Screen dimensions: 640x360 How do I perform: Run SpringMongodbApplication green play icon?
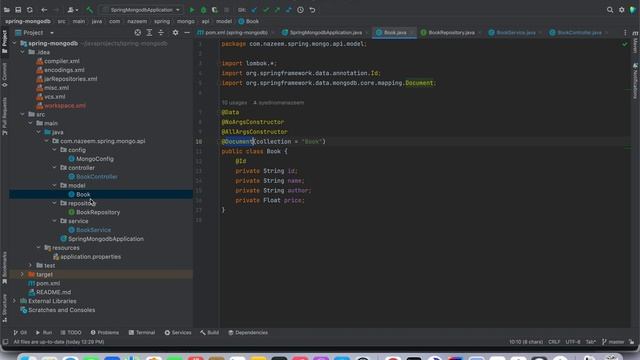click(192, 10)
